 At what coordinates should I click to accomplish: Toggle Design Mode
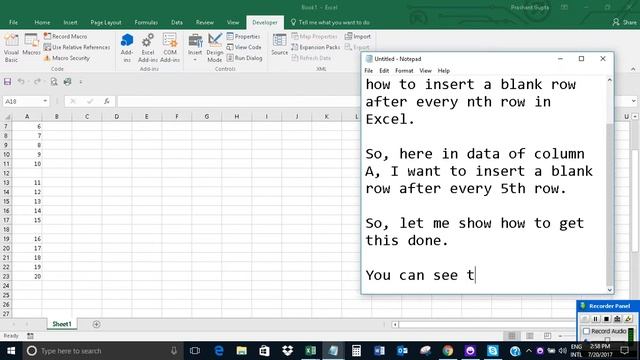click(x=215, y=48)
